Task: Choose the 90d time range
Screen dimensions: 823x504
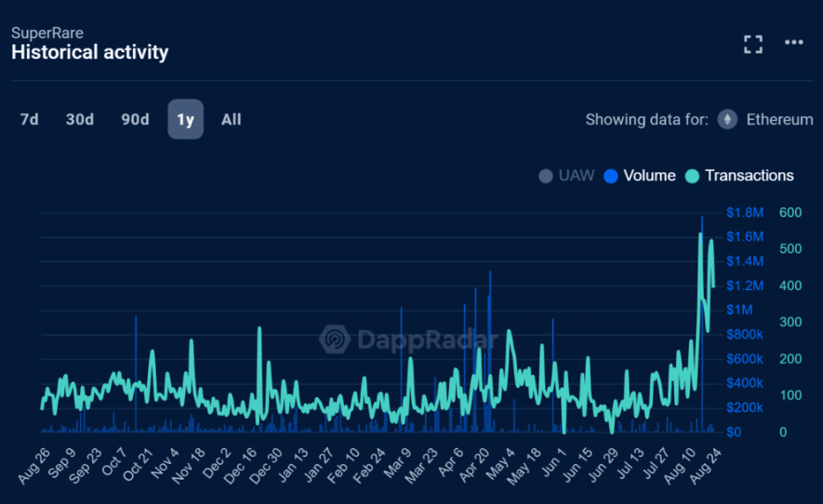Action: tap(135, 119)
